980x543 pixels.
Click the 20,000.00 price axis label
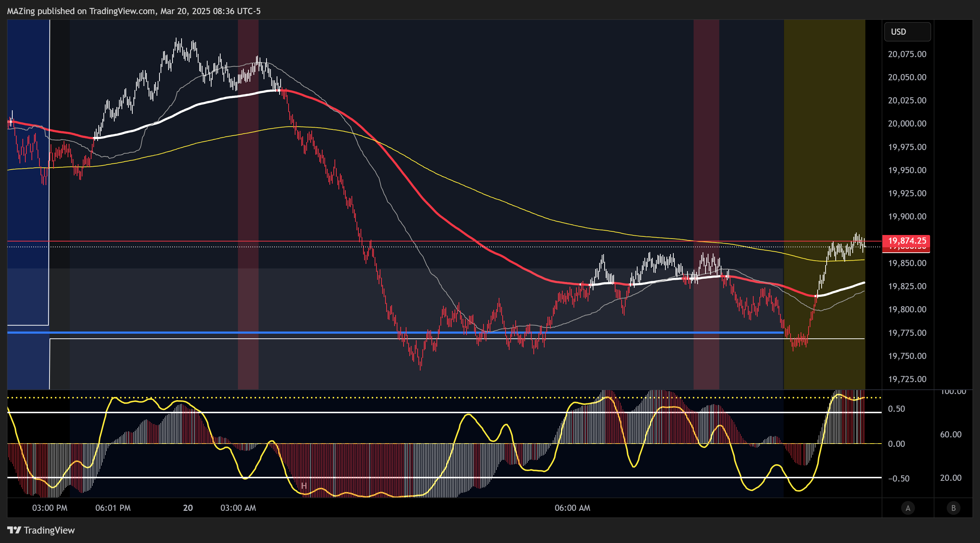coord(907,124)
